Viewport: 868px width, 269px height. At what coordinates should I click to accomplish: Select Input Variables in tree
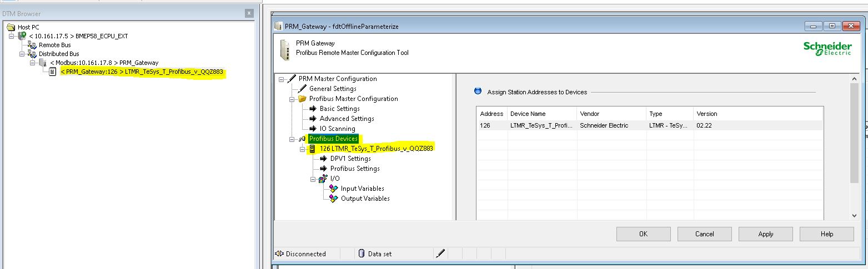click(x=362, y=189)
